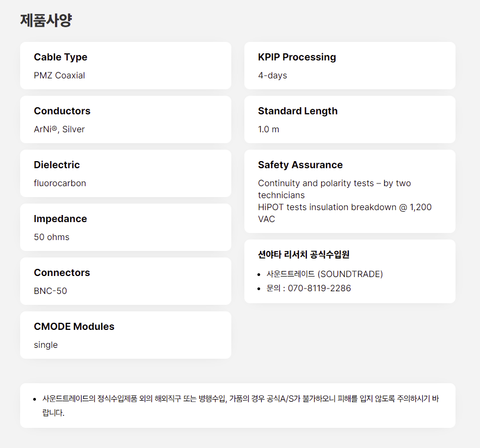Select the Cable Type spec card
Screen dimensions: 480x448
[x=126, y=65]
